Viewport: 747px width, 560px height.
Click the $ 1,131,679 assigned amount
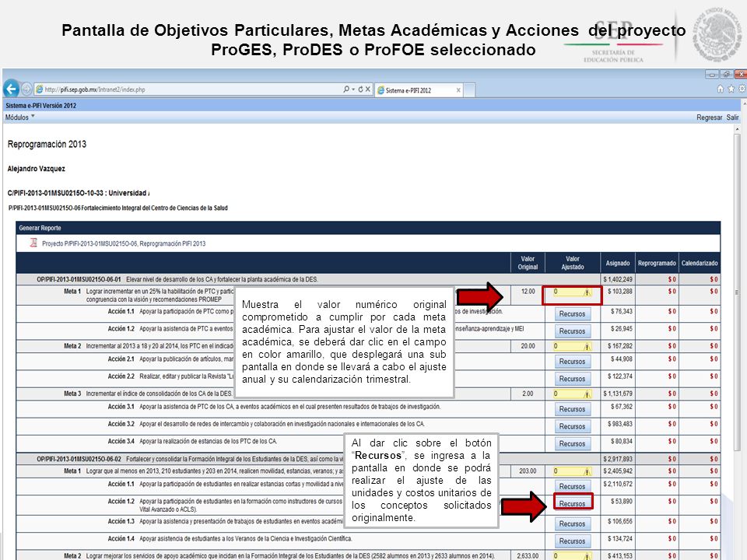[x=618, y=394]
